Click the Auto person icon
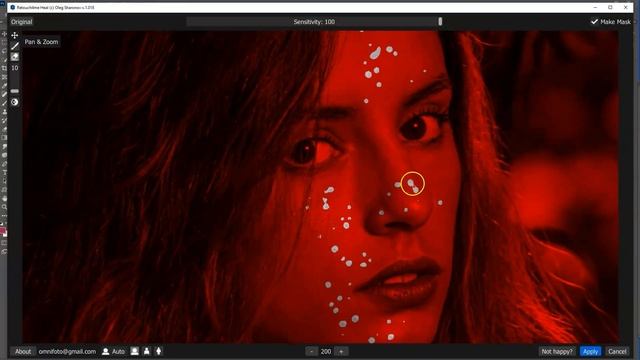This screenshot has height=360, width=640. [106, 351]
